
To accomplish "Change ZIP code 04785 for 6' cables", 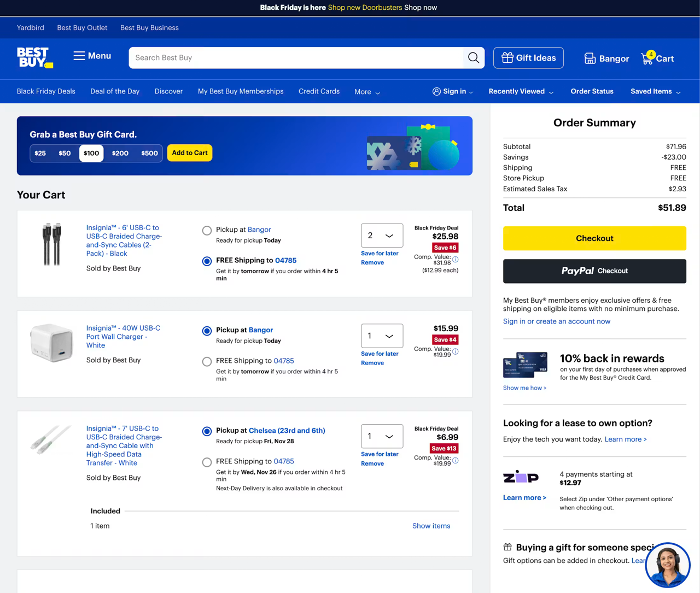I will coord(285,261).
